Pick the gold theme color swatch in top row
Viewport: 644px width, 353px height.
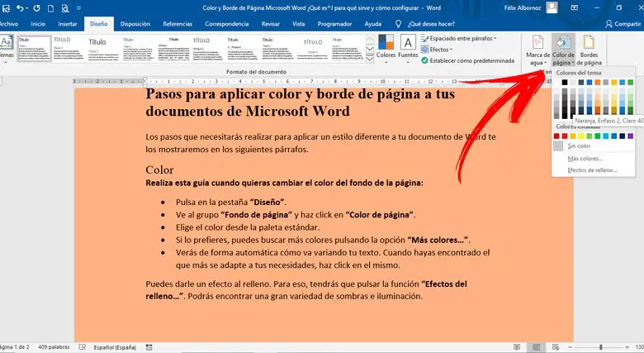tap(614, 83)
